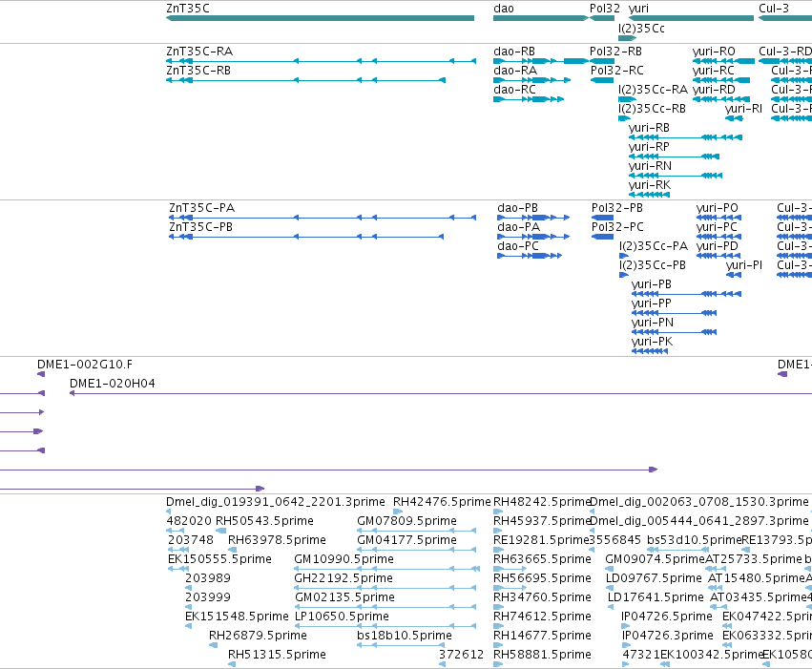Viewport: 812px width, 669px height.
Task: Select EST GM10990.5prime
Action: pos(386,569)
